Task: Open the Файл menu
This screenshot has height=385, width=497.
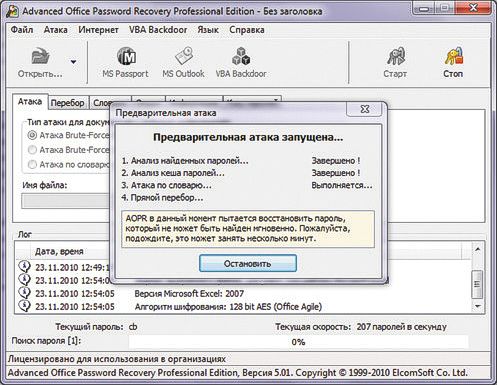Action: (x=22, y=30)
